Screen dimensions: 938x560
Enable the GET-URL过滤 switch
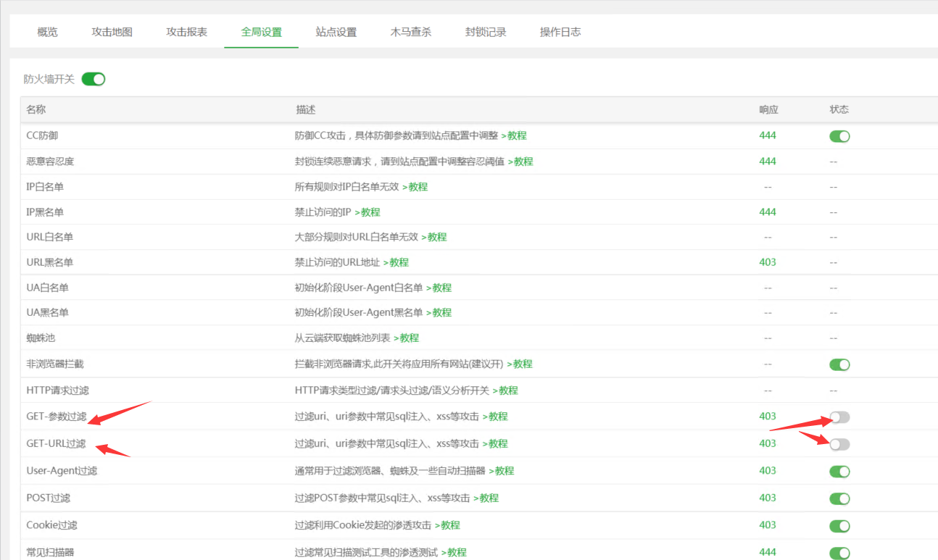coord(839,444)
